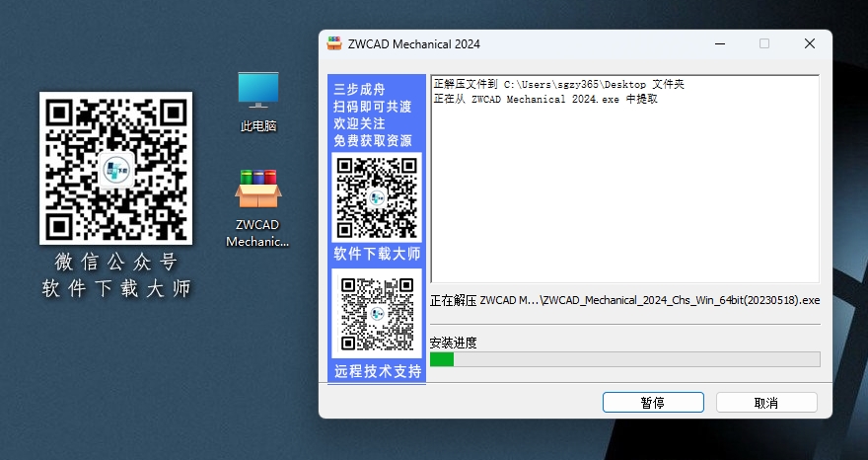Click the QR code above 软件下载大师 in the installer
Screen dimensions: 868x460
[x=377, y=197]
